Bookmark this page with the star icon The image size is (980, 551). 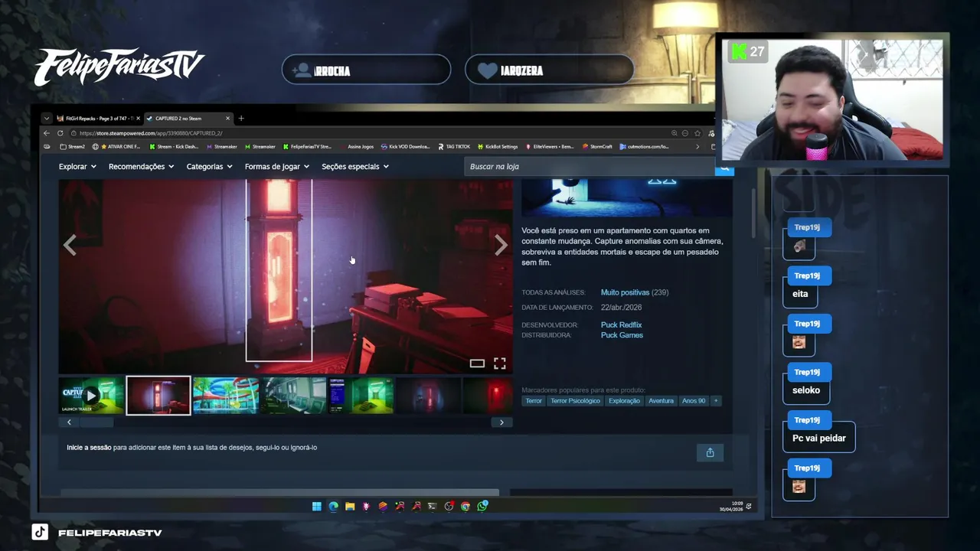(x=697, y=133)
